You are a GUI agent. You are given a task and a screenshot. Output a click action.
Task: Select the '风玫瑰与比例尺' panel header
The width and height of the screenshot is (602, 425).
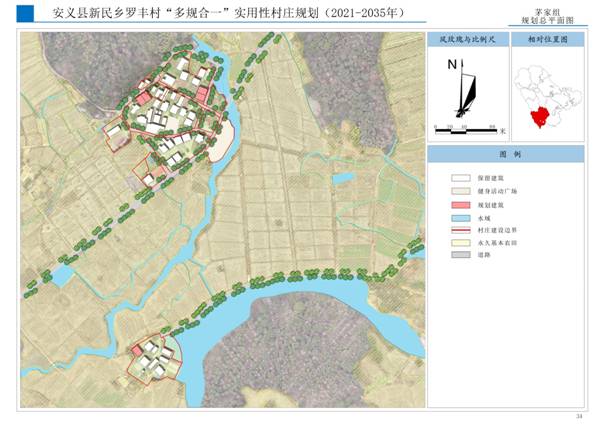pyautogui.click(x=468, y=40)
